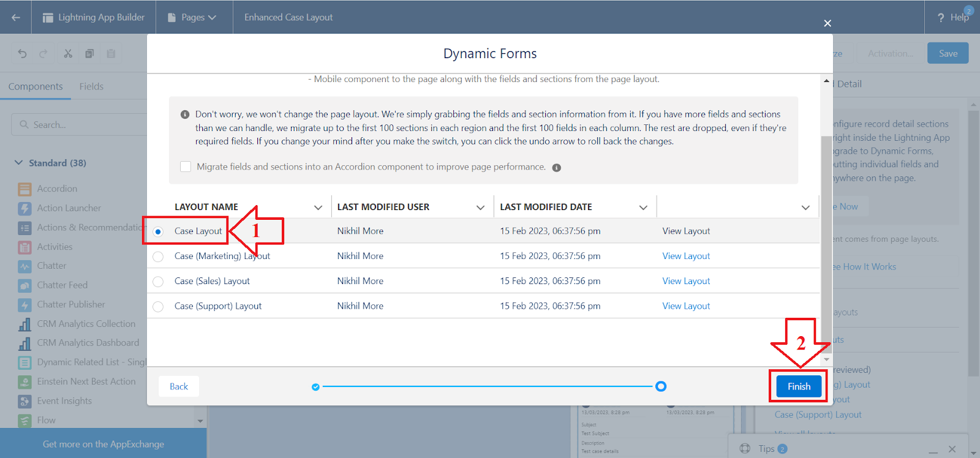
Task: Select the Actions & Recommendations icon
Action: coord(24,228)
